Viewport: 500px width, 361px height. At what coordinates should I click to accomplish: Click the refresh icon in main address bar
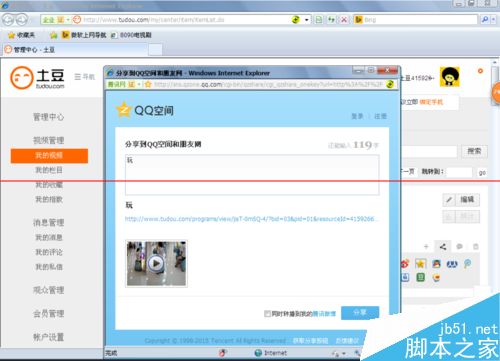[x=296, y=20]
